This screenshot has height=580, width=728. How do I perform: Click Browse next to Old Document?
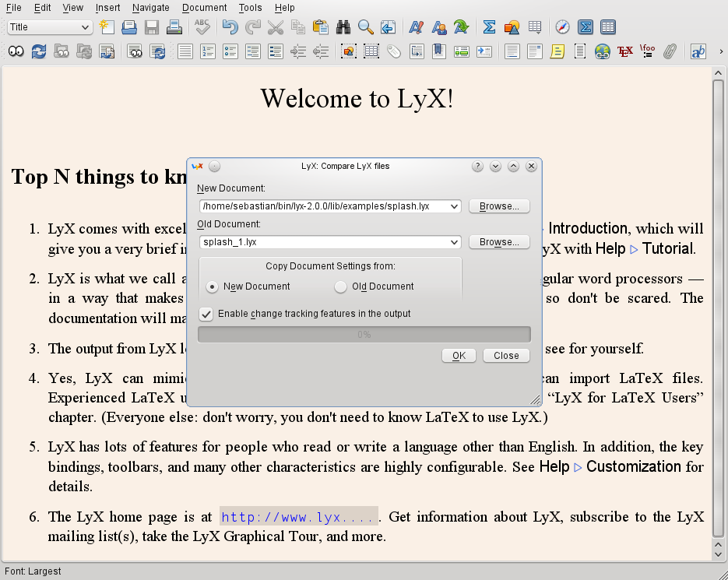[499, 242]
